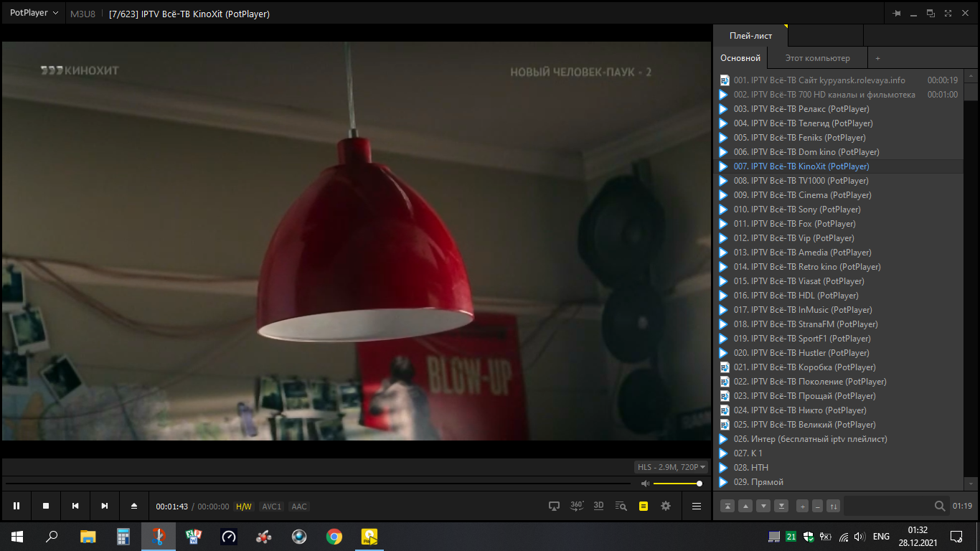The width and height of the screenshot is (980, 551).
Task: Select 028. НТН channel
Action: point(839,468)
